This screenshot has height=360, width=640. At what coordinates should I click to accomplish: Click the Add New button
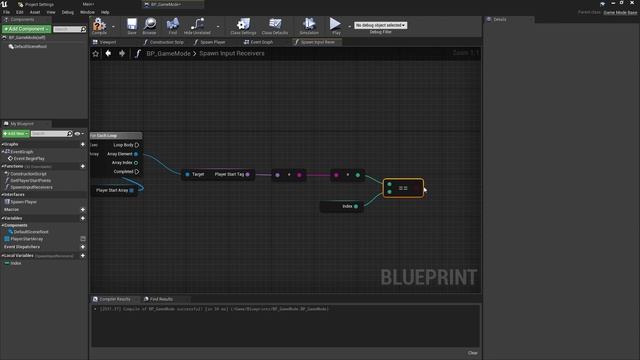point(16,133)
